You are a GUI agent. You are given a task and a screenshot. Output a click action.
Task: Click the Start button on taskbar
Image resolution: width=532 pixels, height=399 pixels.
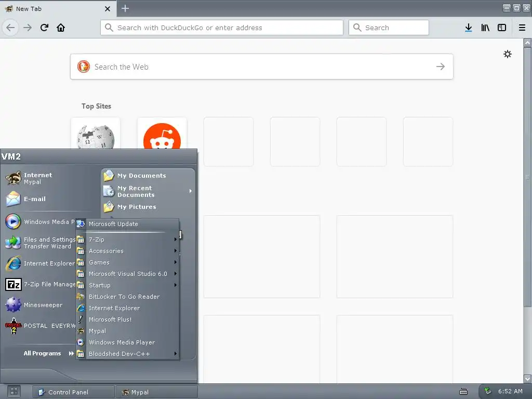[14, 392]
